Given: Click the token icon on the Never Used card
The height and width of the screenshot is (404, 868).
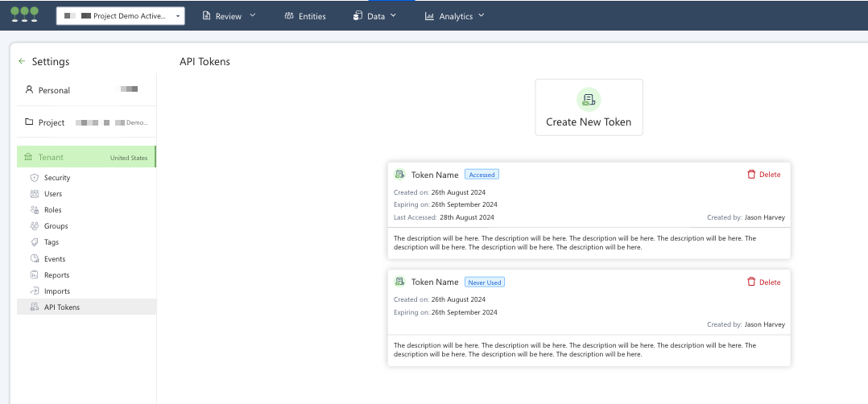Looking at the screenshot, I should point(399,282).
